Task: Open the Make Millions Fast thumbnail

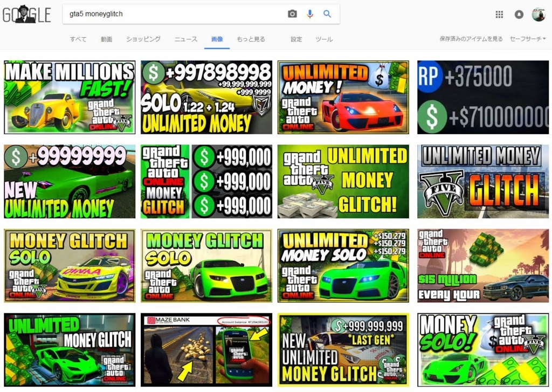Action: [70, 97]
